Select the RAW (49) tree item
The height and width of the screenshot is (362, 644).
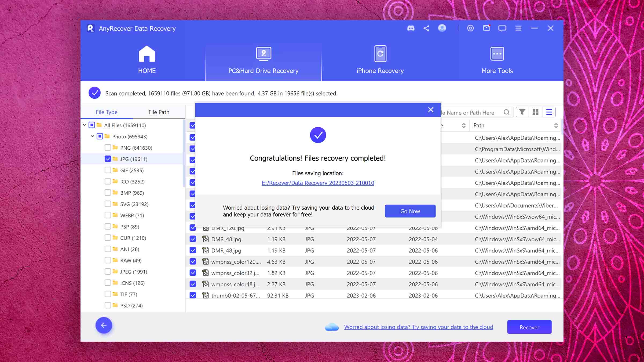(x=131, y=260)
